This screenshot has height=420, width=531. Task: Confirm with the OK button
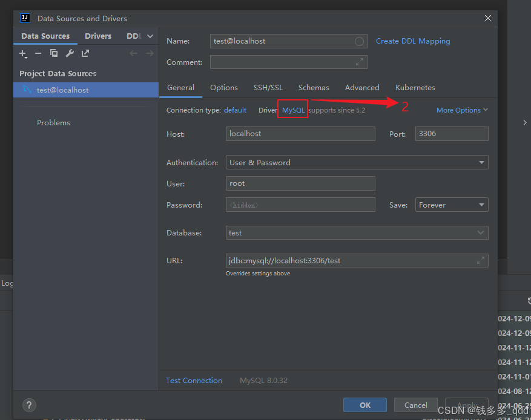[365, 405]
